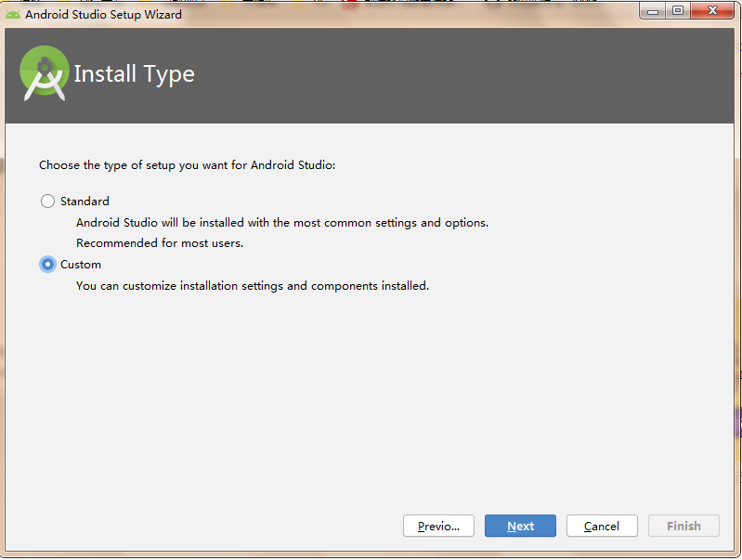Click the "Choose the type of setup" prompt
Image resolution: width=742 pixels, height=560 pixels.
click(187, 165)
